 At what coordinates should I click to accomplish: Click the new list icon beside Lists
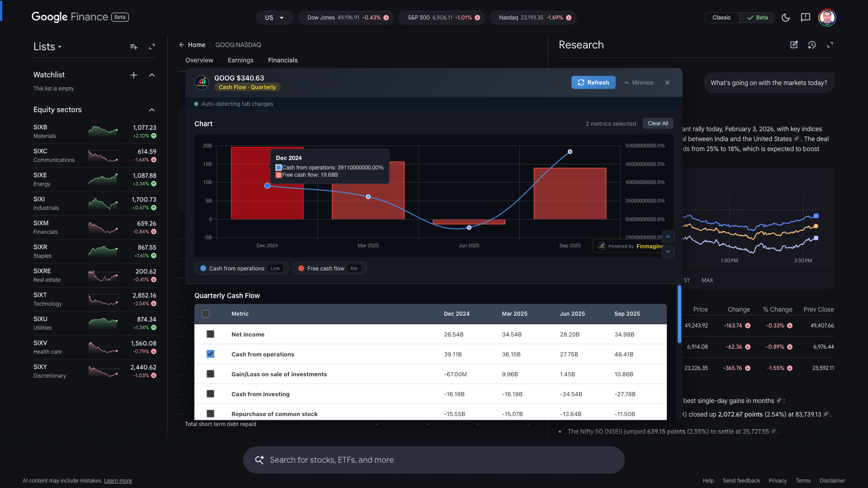(x=134, y=47)
